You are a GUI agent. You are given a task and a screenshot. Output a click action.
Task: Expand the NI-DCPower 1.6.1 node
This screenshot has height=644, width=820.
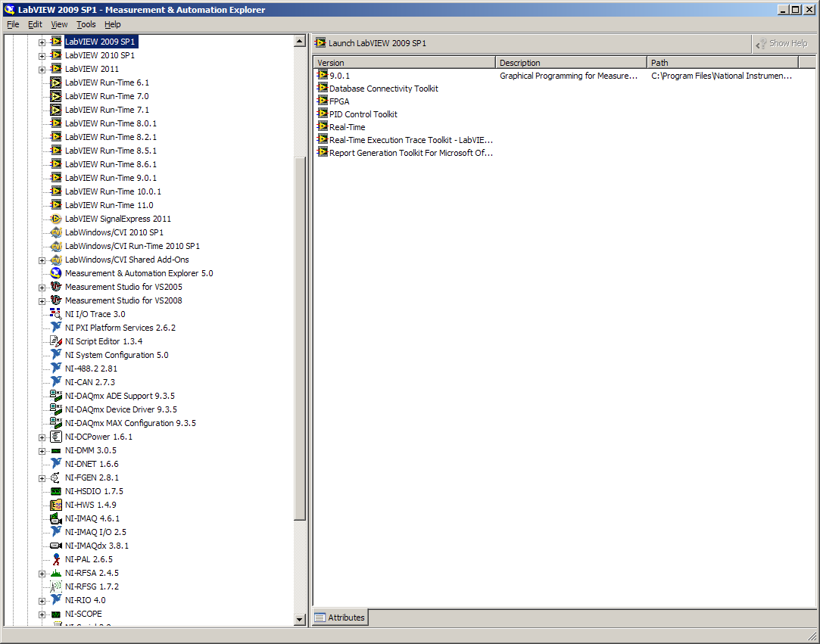pos(42,437)
